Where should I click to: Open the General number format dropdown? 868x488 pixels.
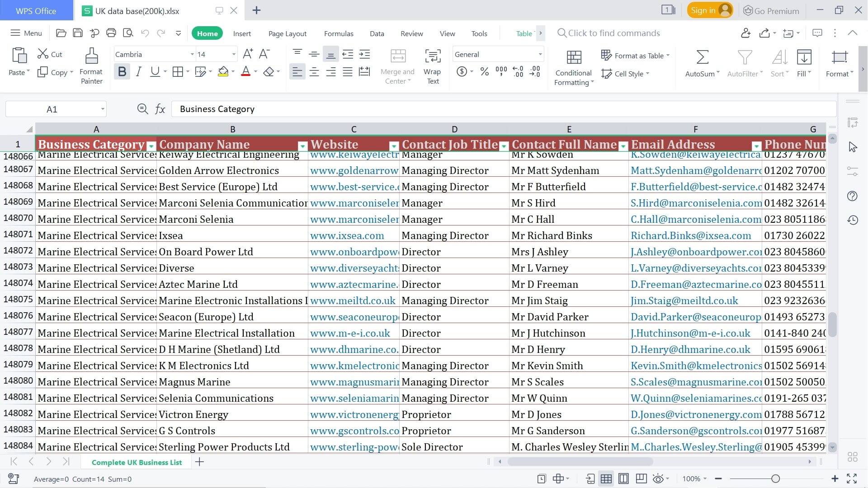click(539, 54)
